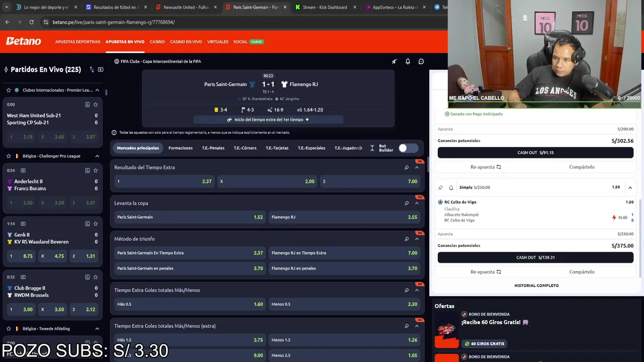Open the 60 Giros Gratis offer thumbnail
Screen dimensions: 644x362
(x=447, y=330)
